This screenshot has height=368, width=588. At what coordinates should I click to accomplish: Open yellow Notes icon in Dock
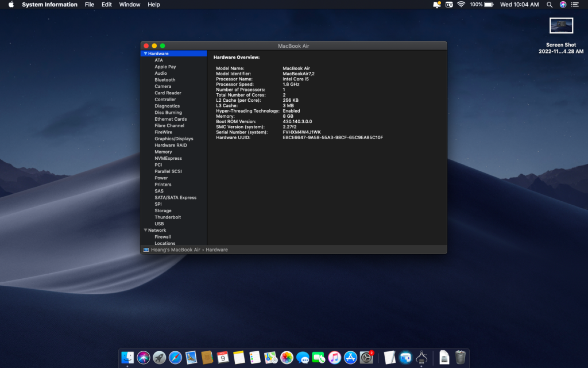[239, 357]
